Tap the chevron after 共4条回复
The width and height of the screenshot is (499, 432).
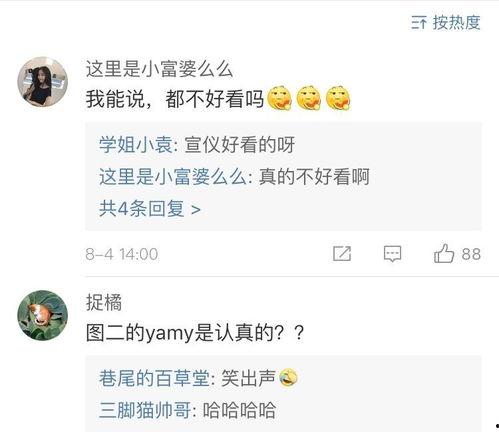pos(196,210)
